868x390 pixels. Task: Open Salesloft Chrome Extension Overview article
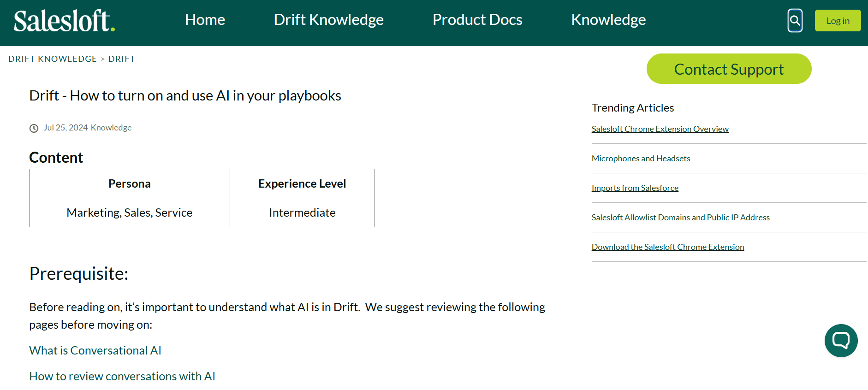tap(660, 129)
